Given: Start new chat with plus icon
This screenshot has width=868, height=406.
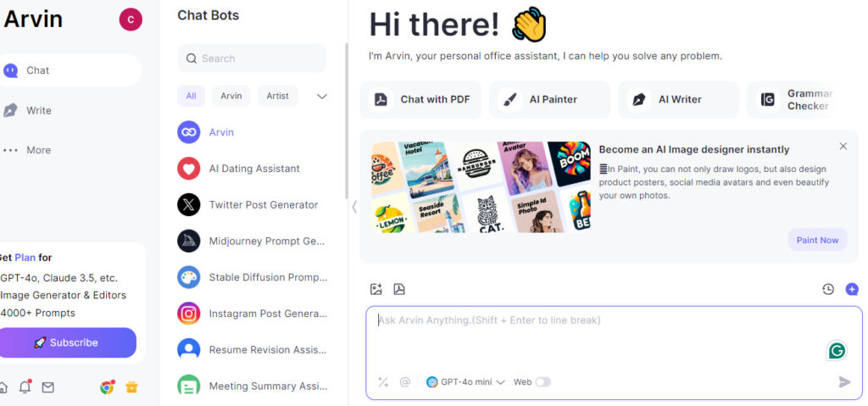Looking at the screenshot, I should [x=851, y=289].
